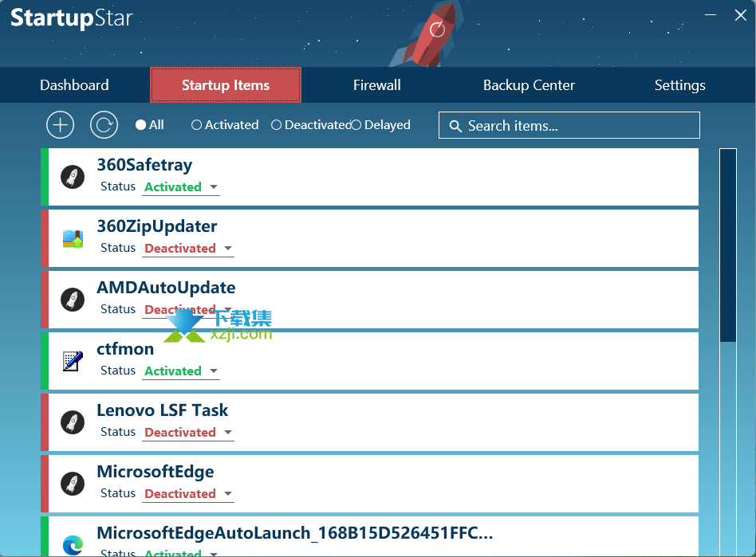Open AMDAutoUpdate status dropdown

(188, 309)
